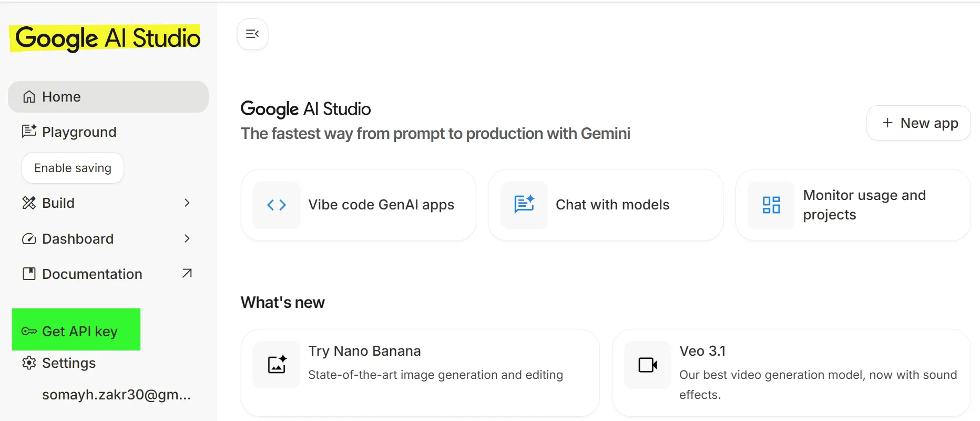This screenshot has height=421, width=980.
Task: Click the Nano Banana image icon
Action: tap(277, 365)
